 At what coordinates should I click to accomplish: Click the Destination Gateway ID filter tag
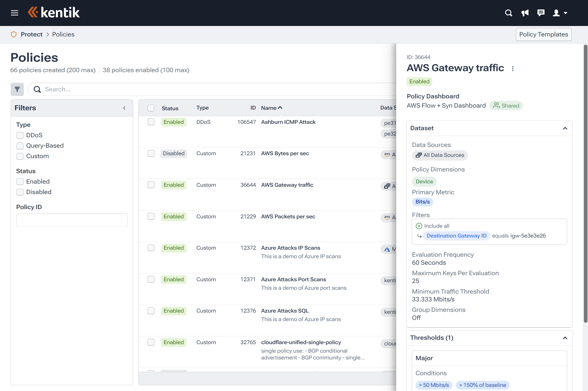tap(456, 236)
